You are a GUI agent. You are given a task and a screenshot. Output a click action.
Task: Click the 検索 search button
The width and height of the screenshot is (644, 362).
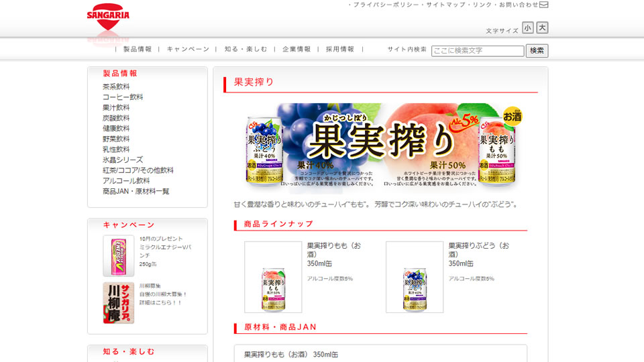(537, 50)
